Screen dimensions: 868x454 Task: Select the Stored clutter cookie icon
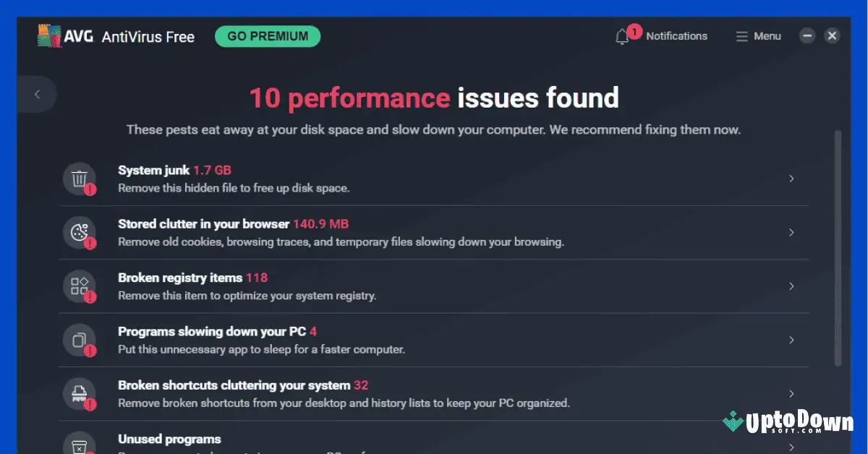point(80,233)
